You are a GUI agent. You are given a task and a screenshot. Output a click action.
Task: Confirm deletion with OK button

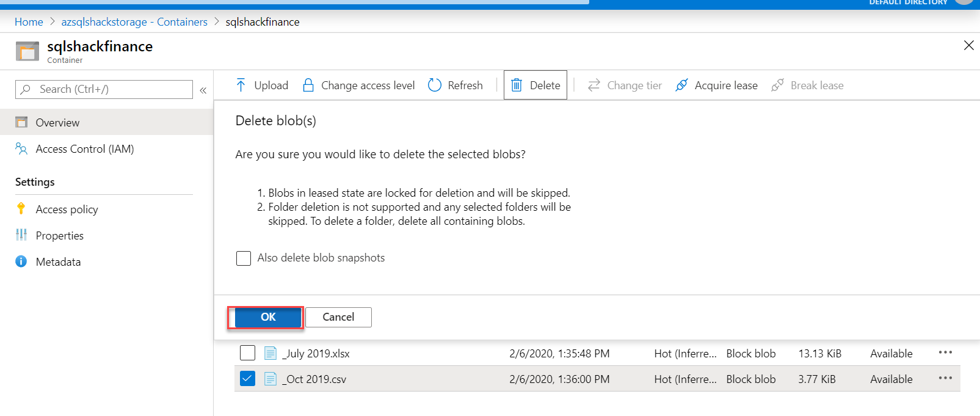click(x=268, y=317)
